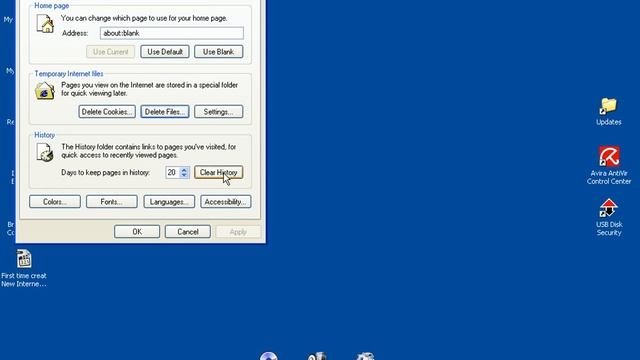Viewport: 640px width, 360px height.
Task: Open the Fonts dialog button
Action: (x=111, y=202)
